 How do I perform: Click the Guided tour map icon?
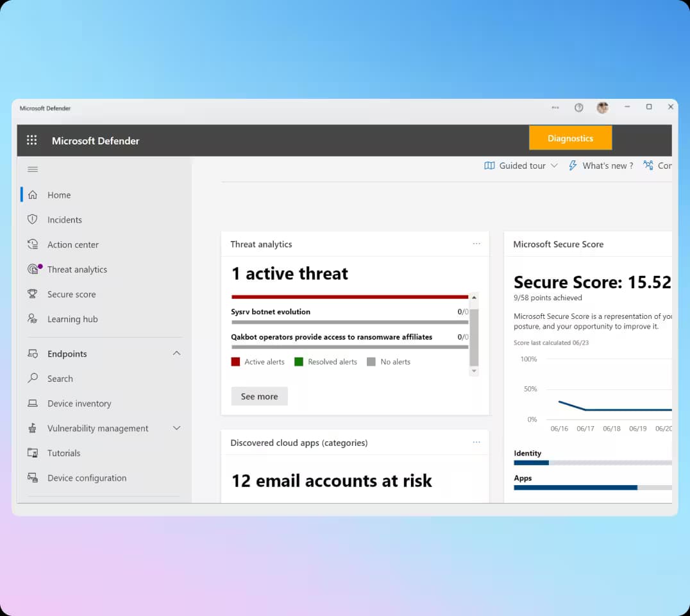click(489, 166)
